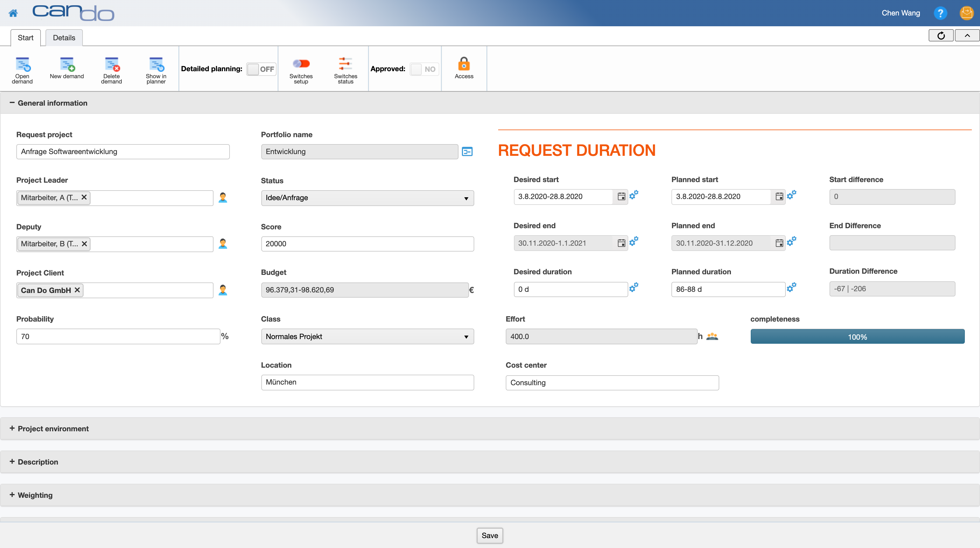Switch to the Start tab

(26, 38)
